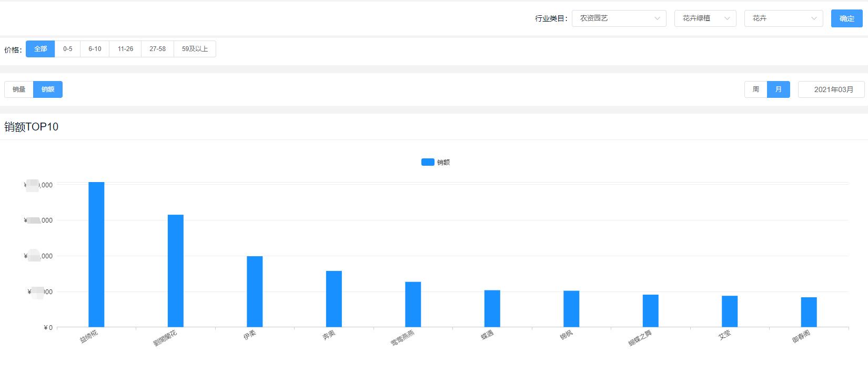Screen dimensions: 868x372
Task: Click the 艾莹 axis label
Action: (725, 335)
